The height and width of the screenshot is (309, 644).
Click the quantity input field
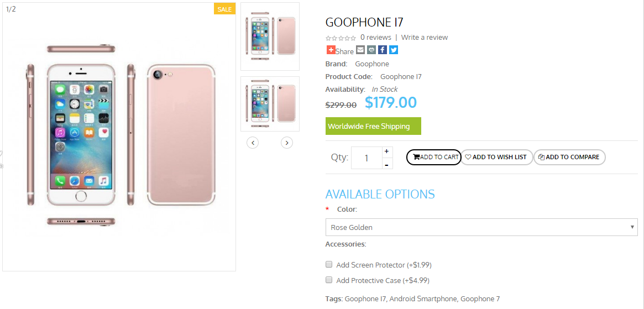pyautogui.click(x=366, y=158)
